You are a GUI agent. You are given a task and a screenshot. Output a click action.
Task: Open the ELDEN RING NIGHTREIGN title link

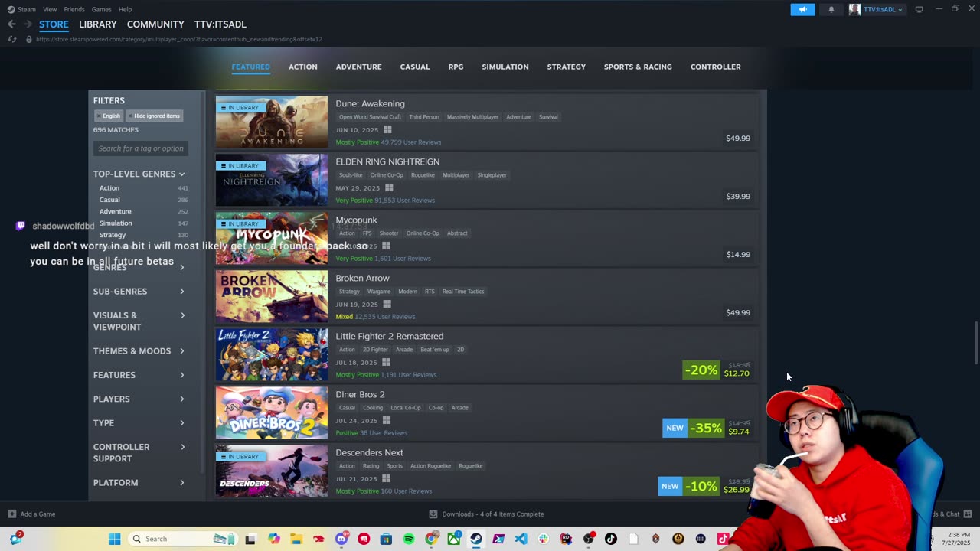387,161
